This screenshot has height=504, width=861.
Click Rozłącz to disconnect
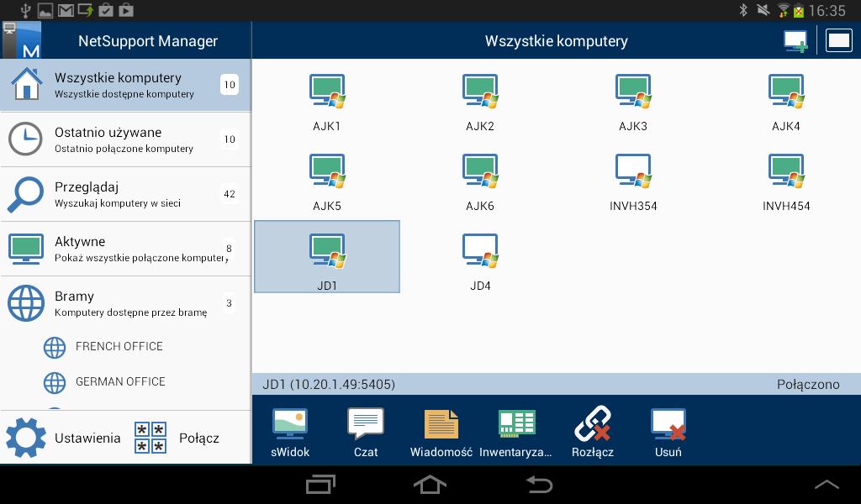[x=593, y=433]
